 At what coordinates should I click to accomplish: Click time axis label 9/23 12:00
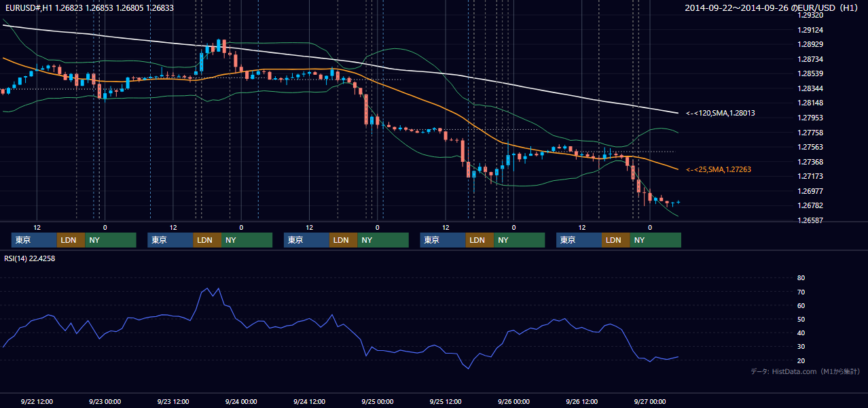173,402
